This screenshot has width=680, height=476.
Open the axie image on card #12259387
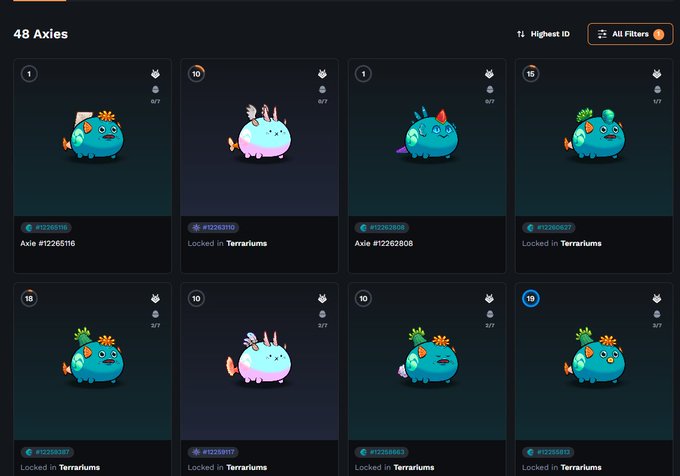[94, 356]
